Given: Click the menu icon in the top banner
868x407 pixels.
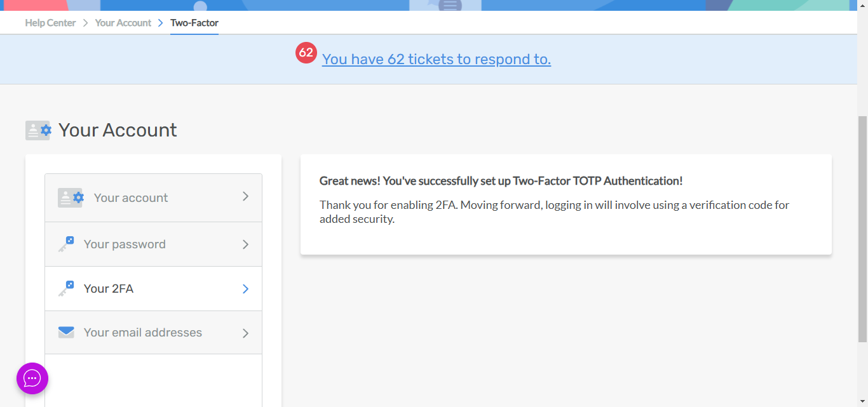Looking at the screenshot, I should point(450,6).
